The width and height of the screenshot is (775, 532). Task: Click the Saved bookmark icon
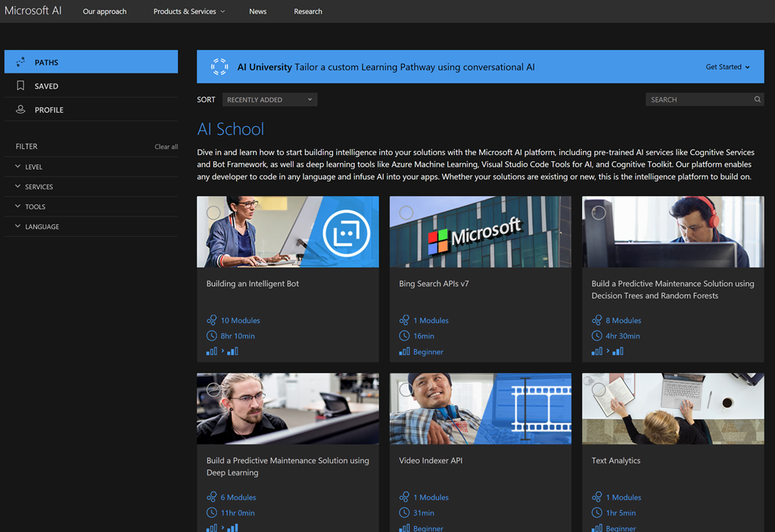click(x=20, y=86)
